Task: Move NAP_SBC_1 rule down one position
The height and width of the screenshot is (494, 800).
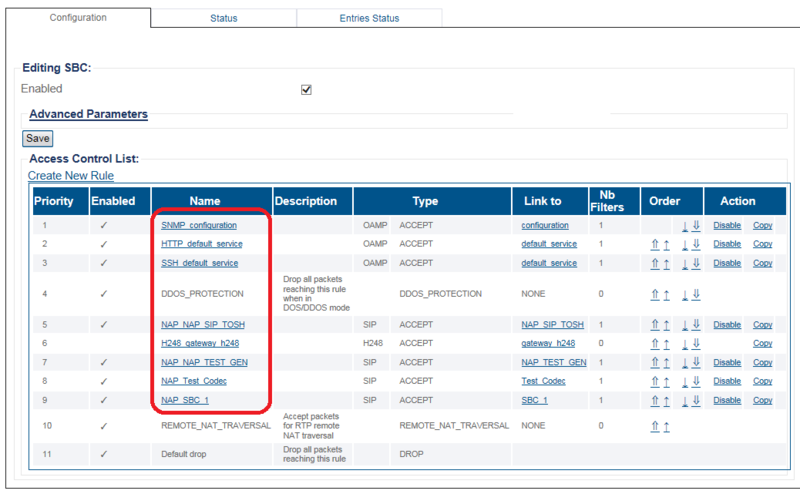Action: click(685, 400)
